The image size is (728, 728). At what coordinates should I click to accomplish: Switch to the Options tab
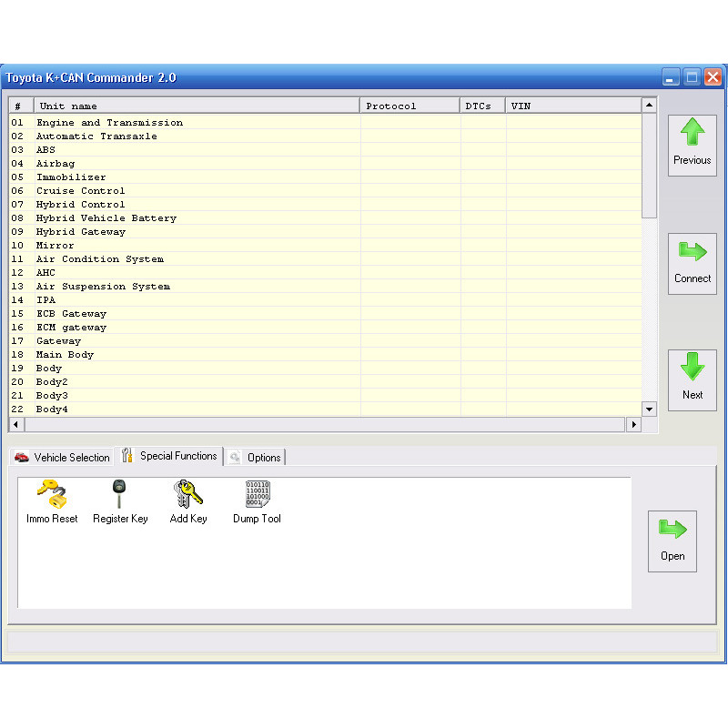[256, 457]
